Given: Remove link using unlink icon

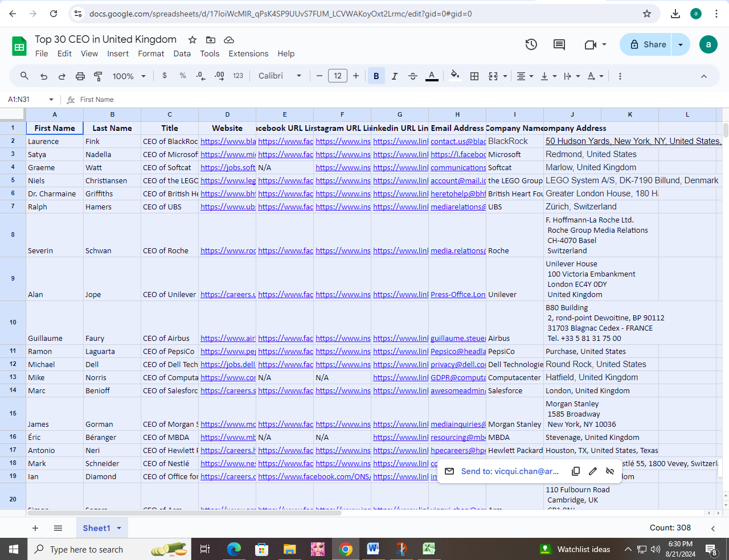Looking at the screenshot, I should (x=610, y=471).
